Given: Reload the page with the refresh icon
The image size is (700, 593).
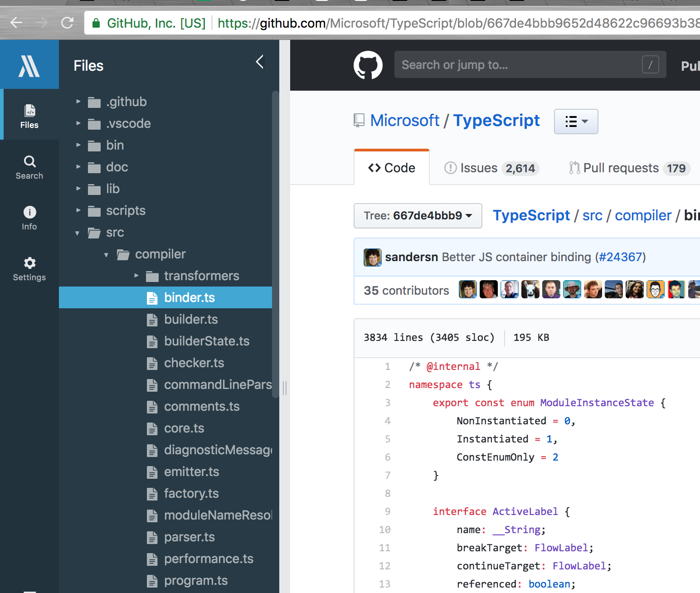Looking at the screenshot, I should pyautogui.click(x=67, y=23).
